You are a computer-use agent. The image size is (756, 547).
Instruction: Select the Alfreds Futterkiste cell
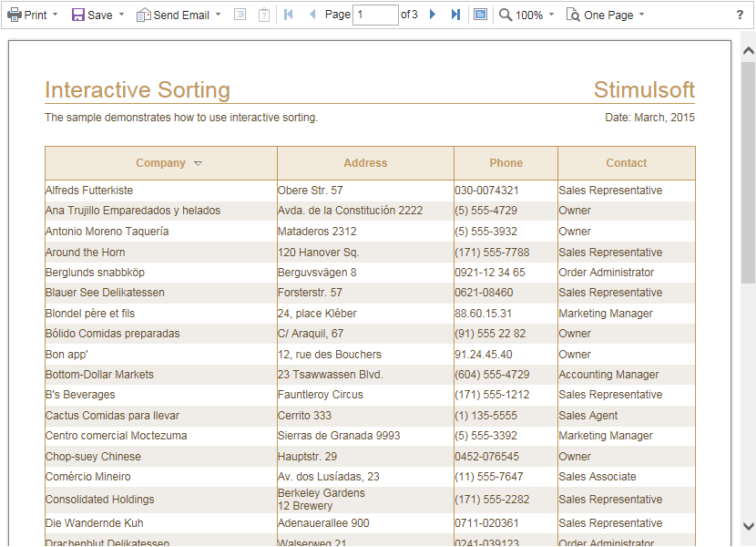click(x=161, y=191)
